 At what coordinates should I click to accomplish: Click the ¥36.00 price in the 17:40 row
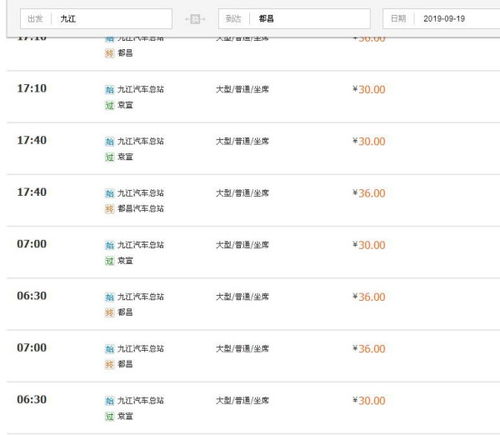point(369,193)
